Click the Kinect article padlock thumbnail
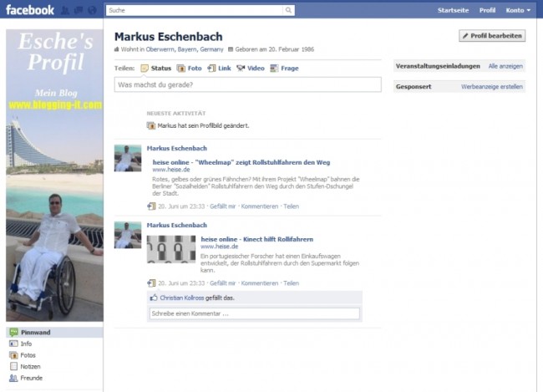543x392 pixels. coord(171,249)
